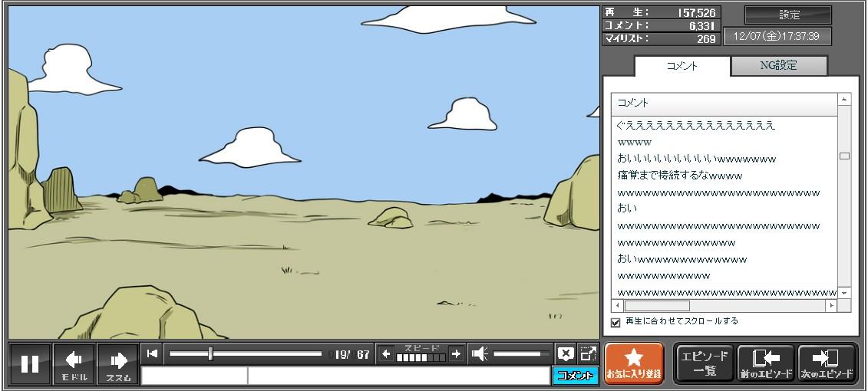Click the ススム forward arrow button

[118, 363]
